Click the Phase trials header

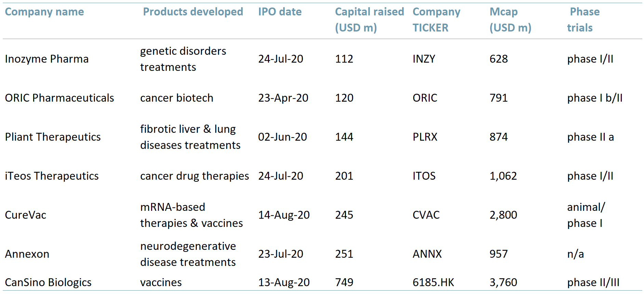pos(583,20)
